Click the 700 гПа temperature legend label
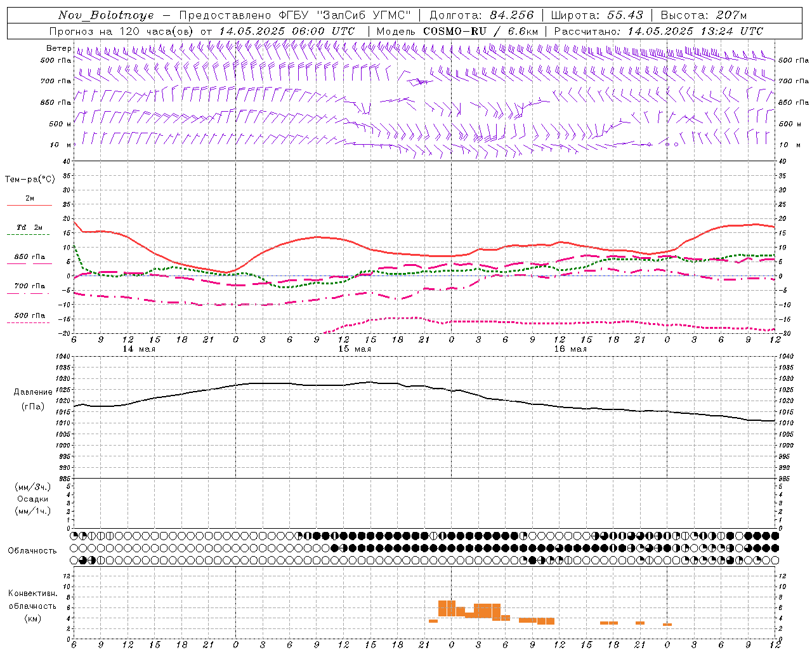The image size is (812, 650). click(x=30, y=286)
